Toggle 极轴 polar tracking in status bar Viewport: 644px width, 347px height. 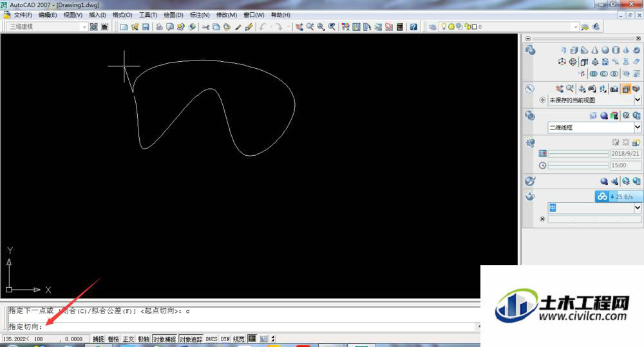point(144,339)
